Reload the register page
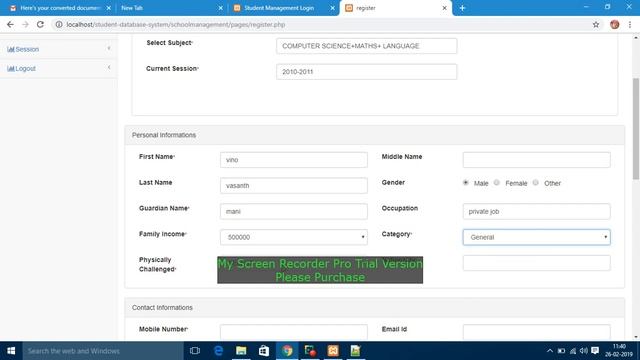Viewport: 640px width, 360px height. (40, 24)
